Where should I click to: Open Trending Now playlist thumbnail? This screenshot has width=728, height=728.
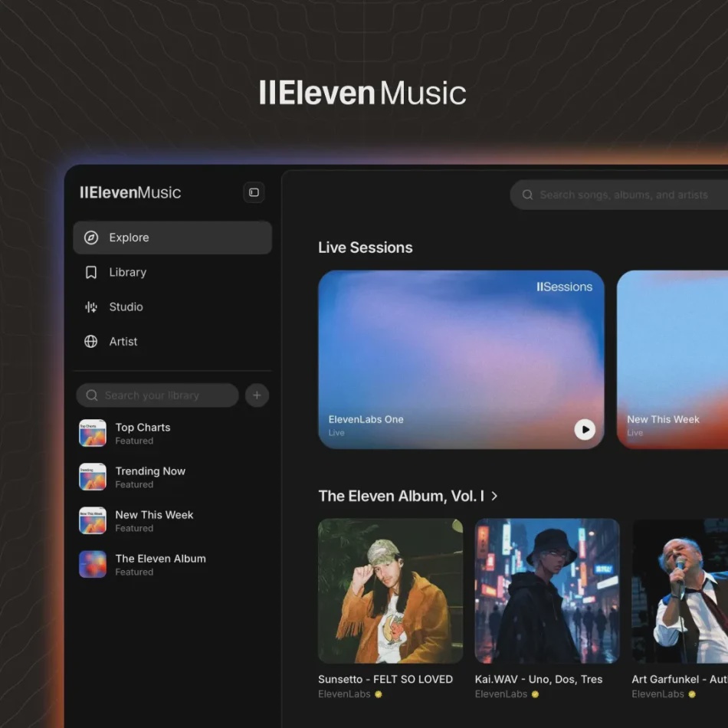(x=93, y=477)
